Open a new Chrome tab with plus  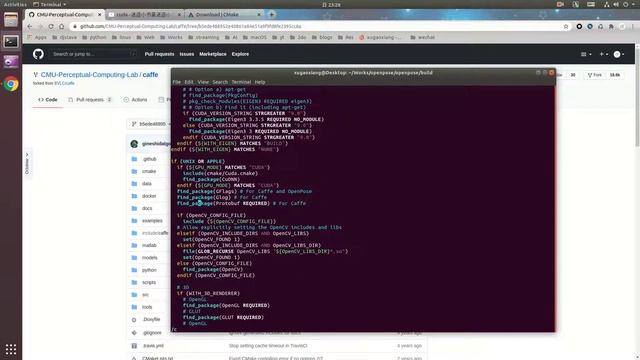point(271,14)
